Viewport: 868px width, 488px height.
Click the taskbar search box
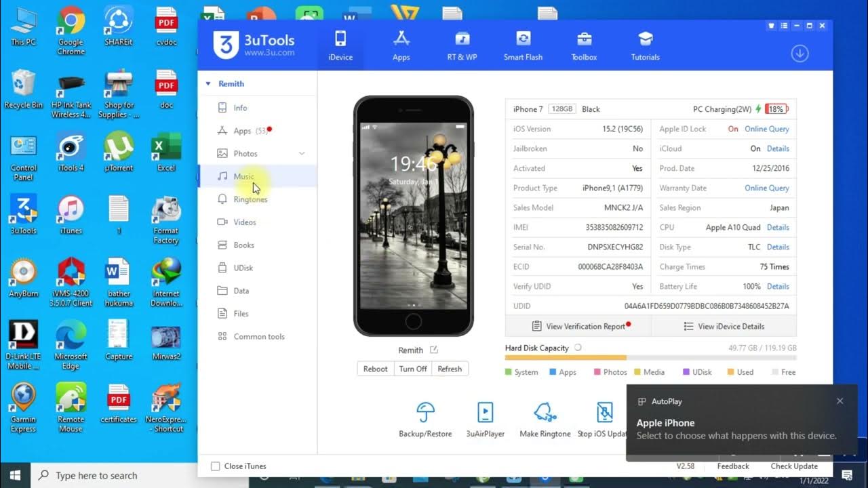tap(140, 475)
